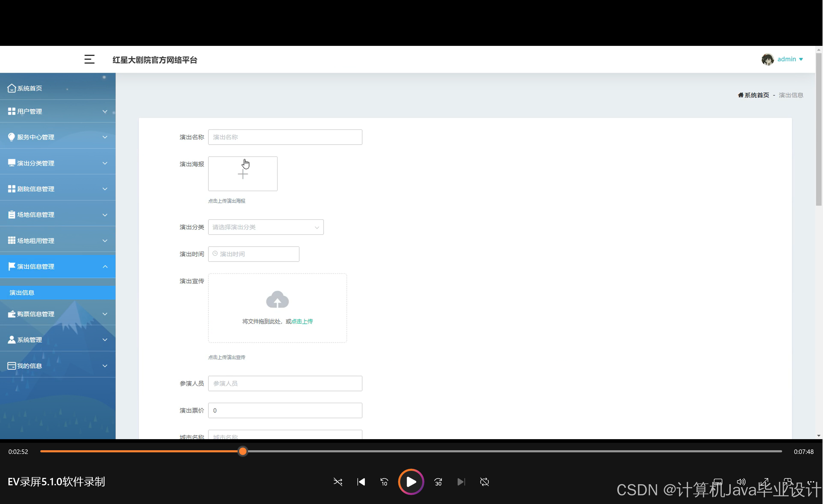Go to 系统首页 via breadcrumb link
Viewport: 823px width, 504px height.
tap(757, 95)
